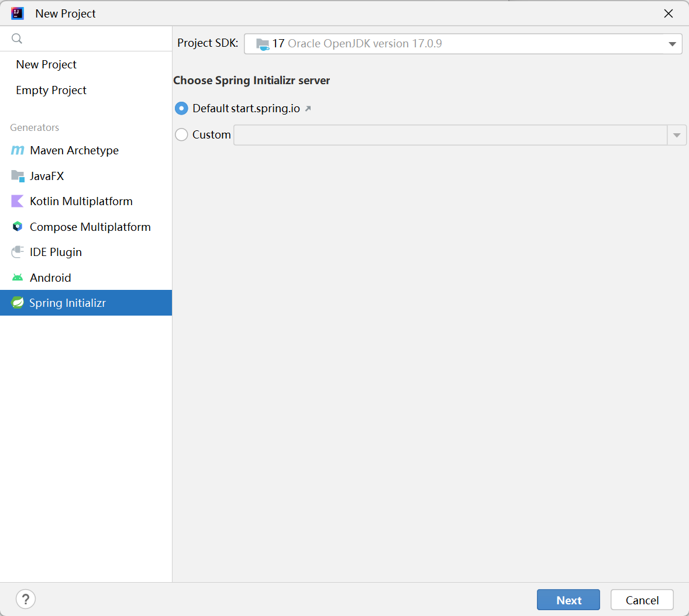Click the Next button
The width and height of the screenshot is (689, 616).
[568, 600]
